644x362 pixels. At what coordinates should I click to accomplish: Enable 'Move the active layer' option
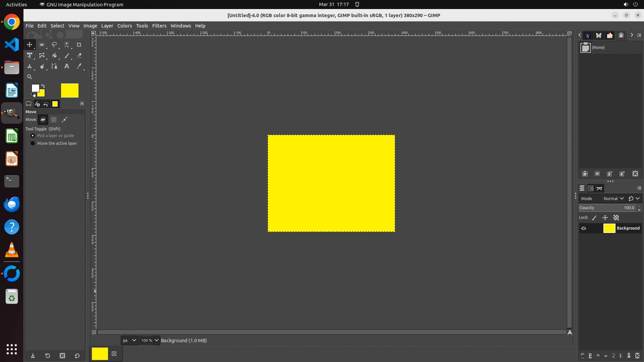point(33,143)
